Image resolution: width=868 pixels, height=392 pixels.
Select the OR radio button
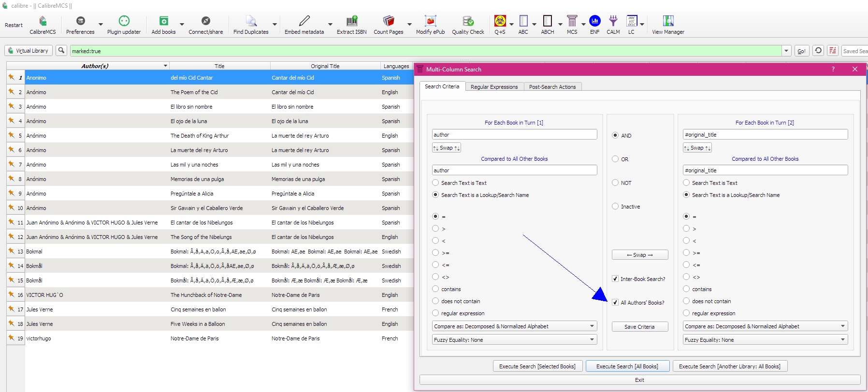pyautogui.click(x=615, y=159)
